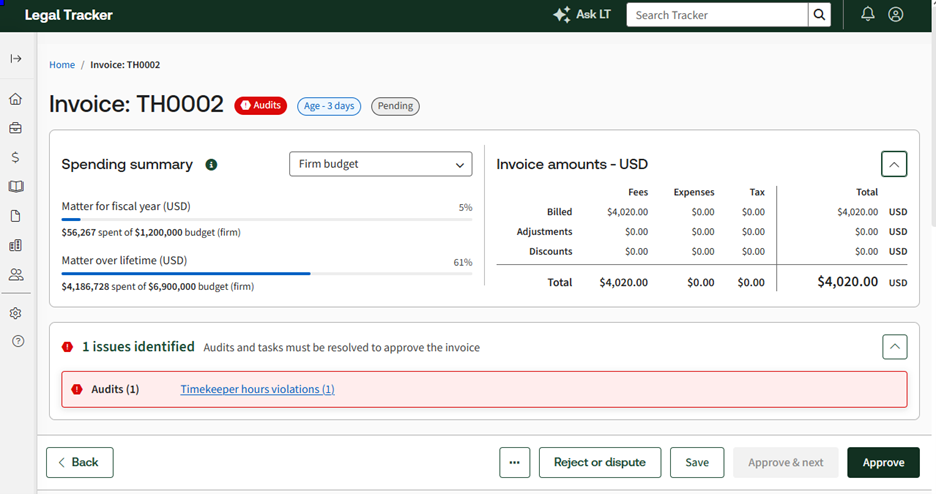Open the help question mark icon

[x=18, y=341]
